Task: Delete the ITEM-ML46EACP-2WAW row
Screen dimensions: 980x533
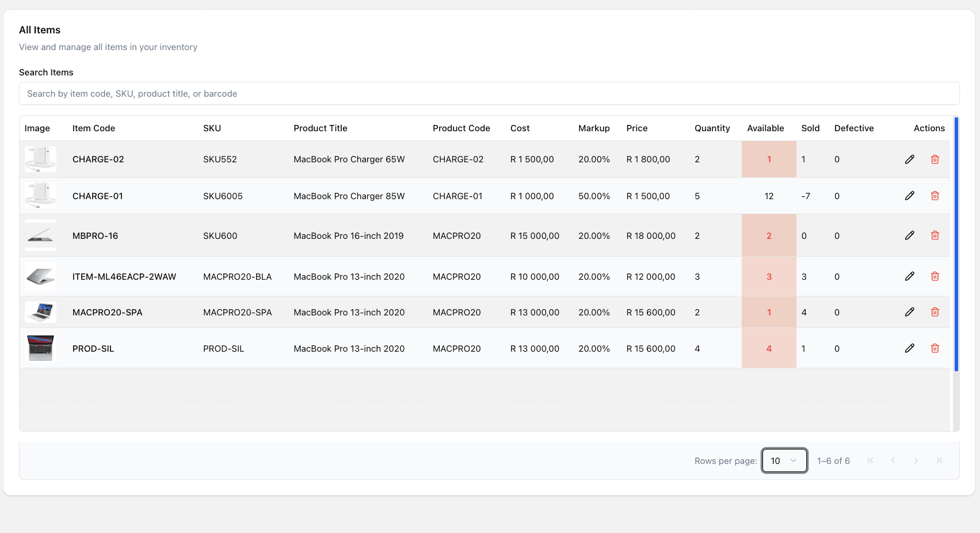Action: click(935, 276)
